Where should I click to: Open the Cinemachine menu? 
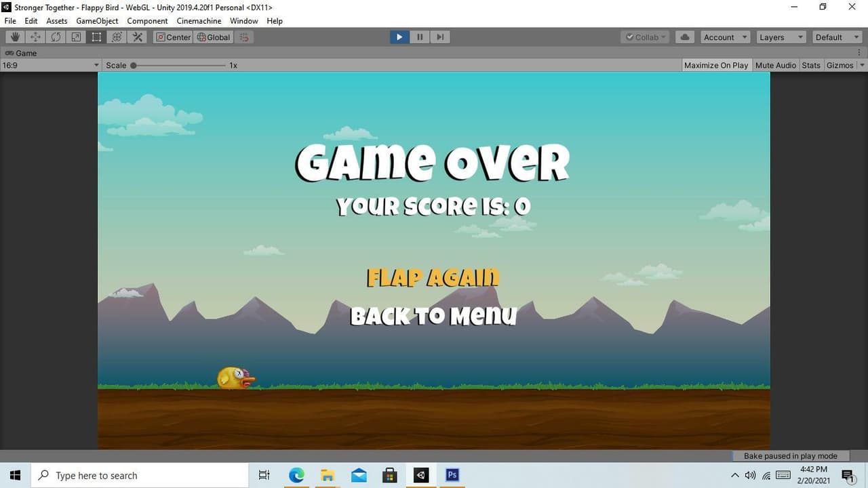pos(199,21)
